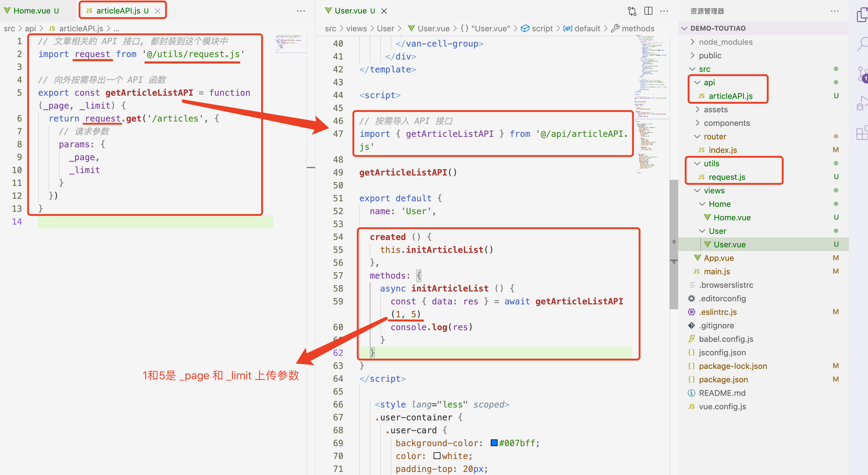The width and height of the screenshot is (868, 475).
Task: Click 'script' breadcrumb in right editor
Action: click(537, 29)
